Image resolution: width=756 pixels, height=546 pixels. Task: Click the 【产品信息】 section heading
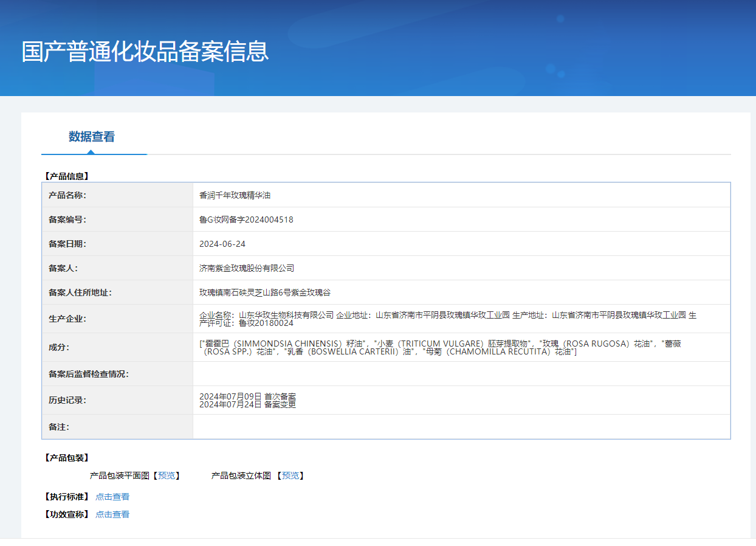coord(67,176)
